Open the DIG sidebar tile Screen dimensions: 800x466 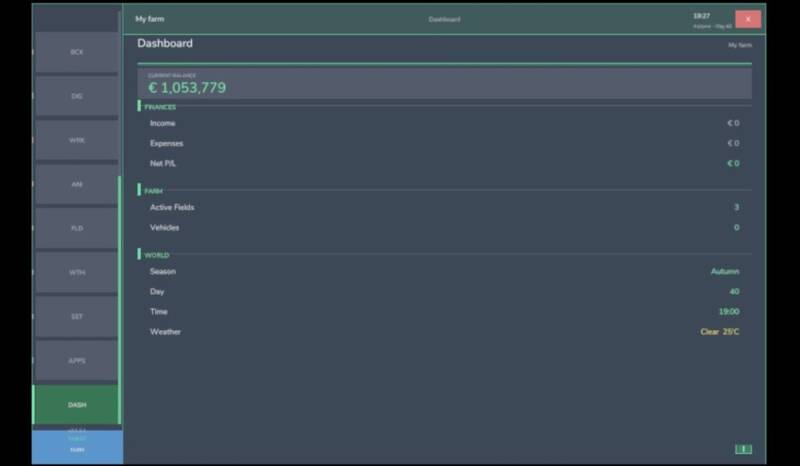point(77,96)
